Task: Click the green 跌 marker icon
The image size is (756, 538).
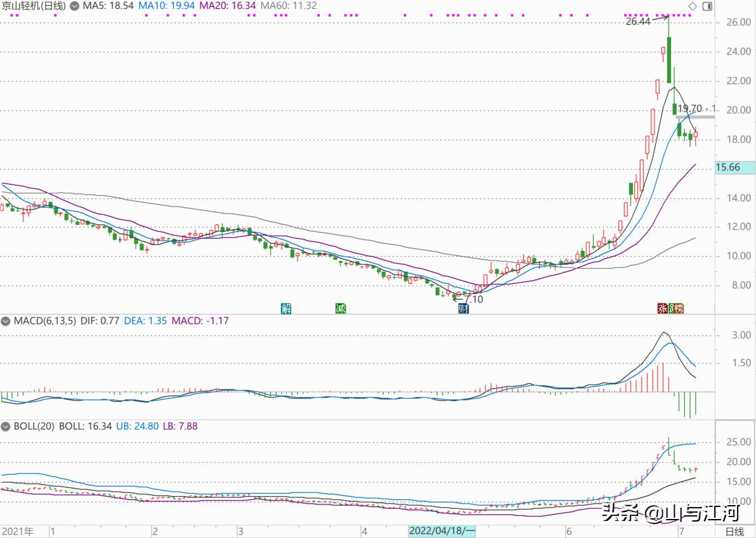Action: pos(672,309)
